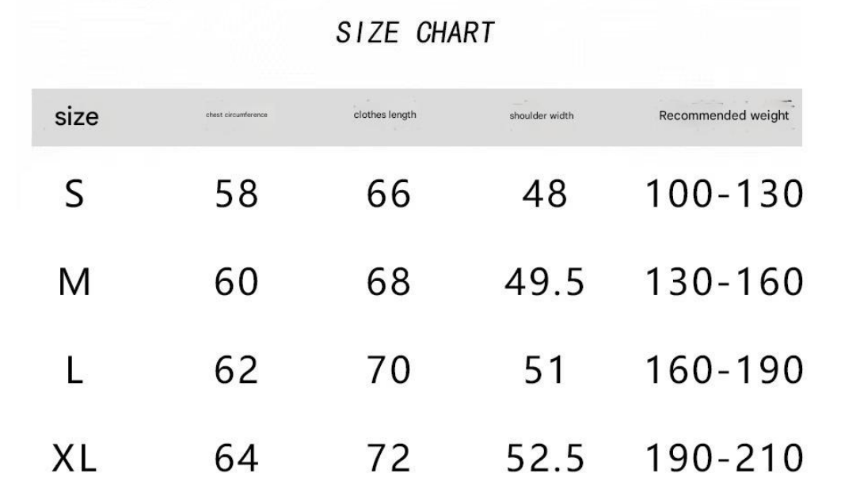
Task: Select clothes length value 68
Action: pyautogui.click(x=388, y=283)
